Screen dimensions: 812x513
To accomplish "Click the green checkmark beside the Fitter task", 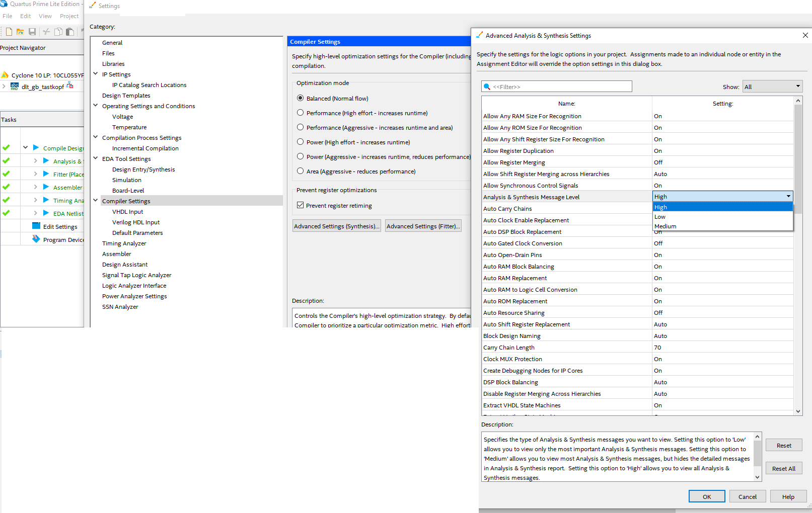I will tap(6, 174).
